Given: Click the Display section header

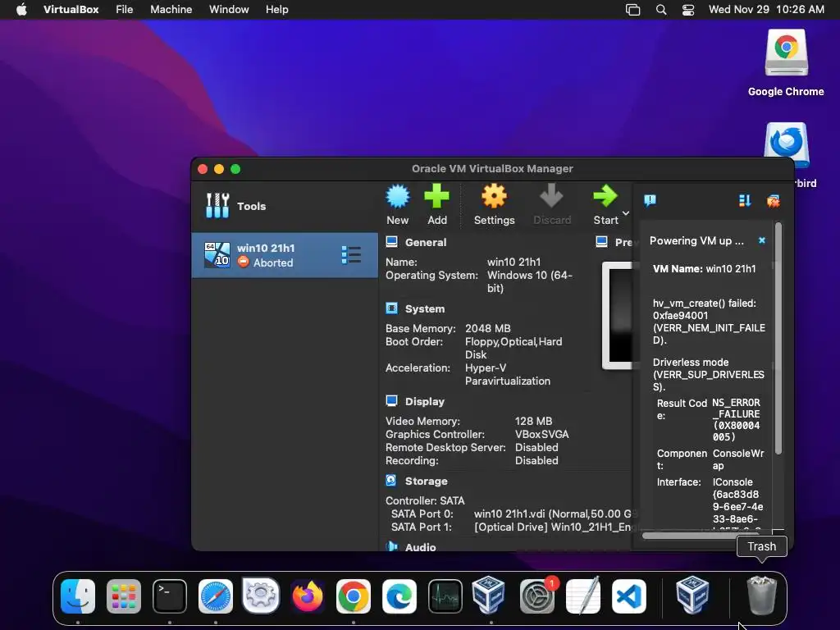Looking at the screenshot, I should [x=425, y=401].
